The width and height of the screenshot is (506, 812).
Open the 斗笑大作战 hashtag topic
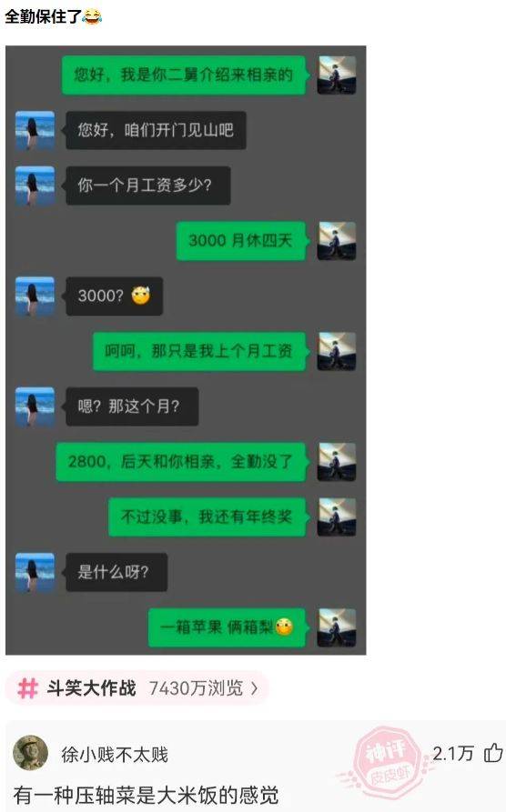click(x=91, y=688)
